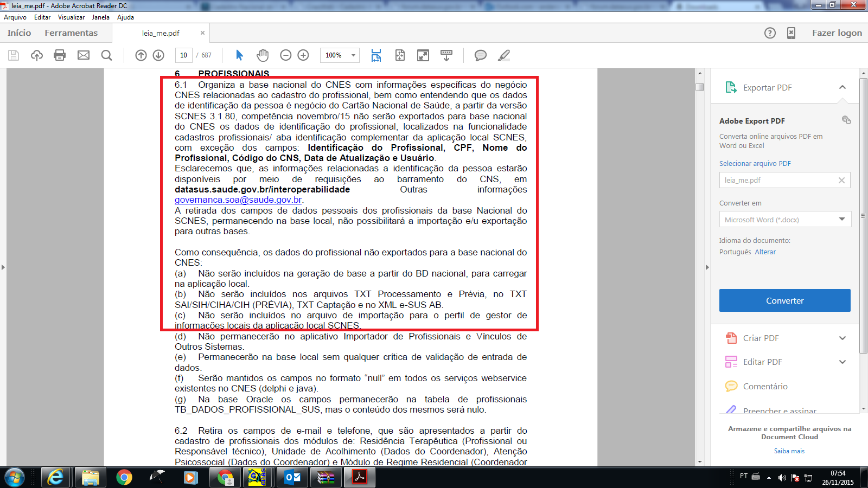Go to previous page using the up arrow
The height and width of the screenshot is (488, 868).
point(140,55)
